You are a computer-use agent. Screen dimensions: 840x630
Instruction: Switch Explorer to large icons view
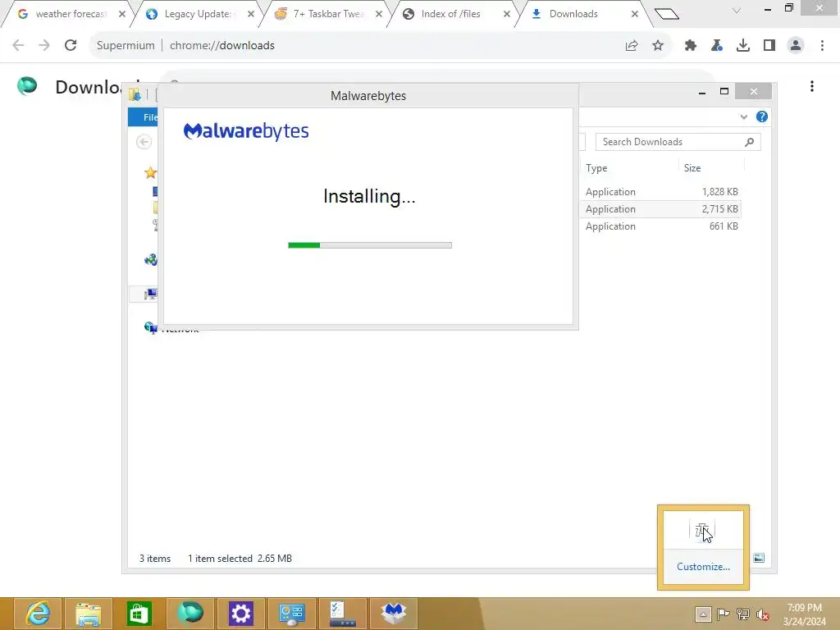coord(759,558)
